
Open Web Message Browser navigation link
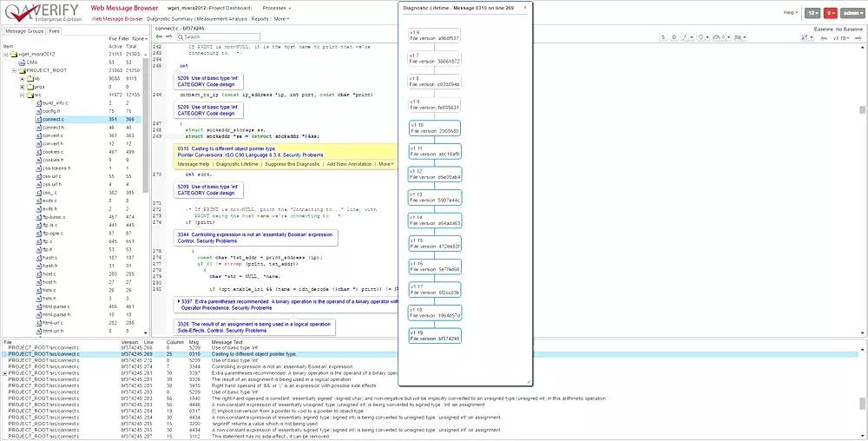coord(117,19)
